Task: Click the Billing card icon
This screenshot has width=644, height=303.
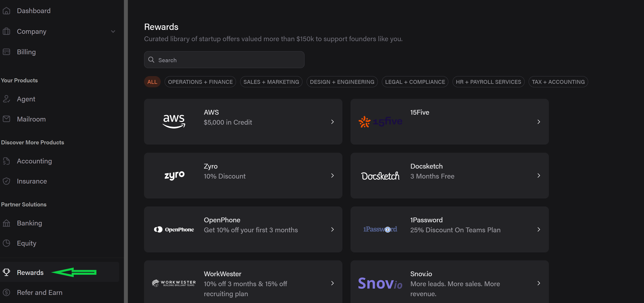Action: tap(6, 52)
